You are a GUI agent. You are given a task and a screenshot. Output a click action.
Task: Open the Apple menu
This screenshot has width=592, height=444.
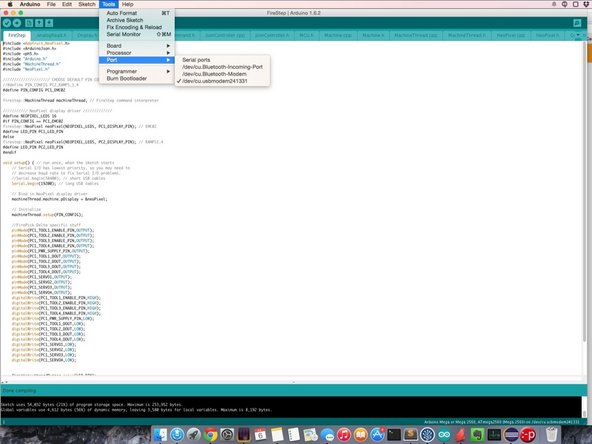pos(10,4)
